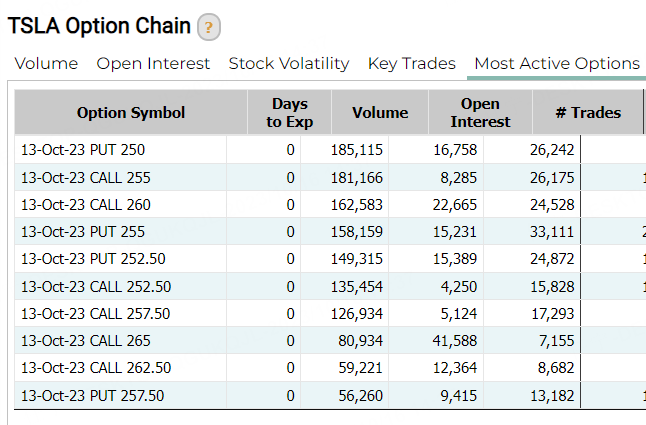Click trades count 17,293

click(x=552, y=313)
